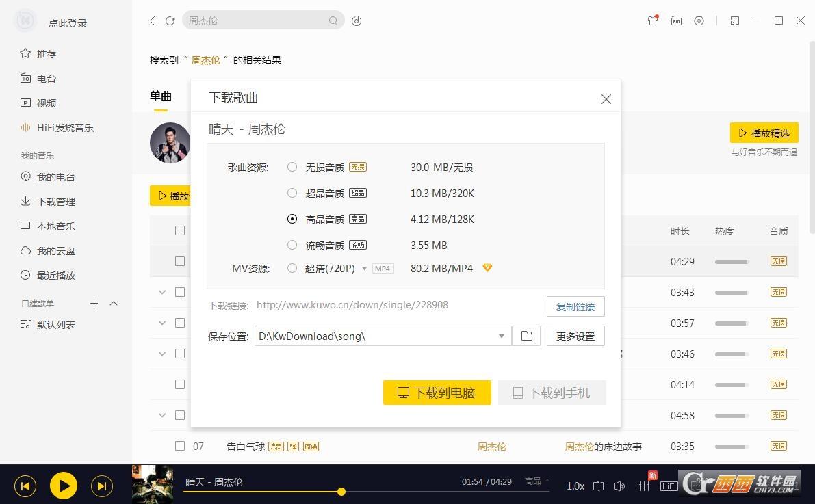
Task: Play the previous track
Action: point(25,486)
